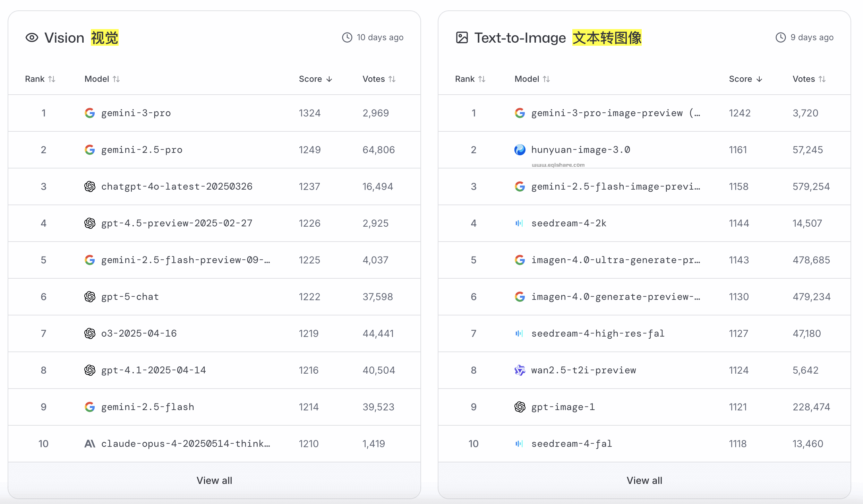Toggle Score sort in Vision table
Image resolution: width=863 pixels, height=504 pixels.
point(315,79)
